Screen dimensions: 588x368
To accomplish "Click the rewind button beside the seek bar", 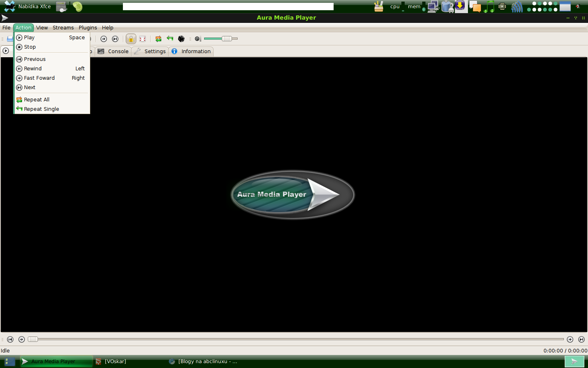I will pyautogui.click(x=22, y=339).
